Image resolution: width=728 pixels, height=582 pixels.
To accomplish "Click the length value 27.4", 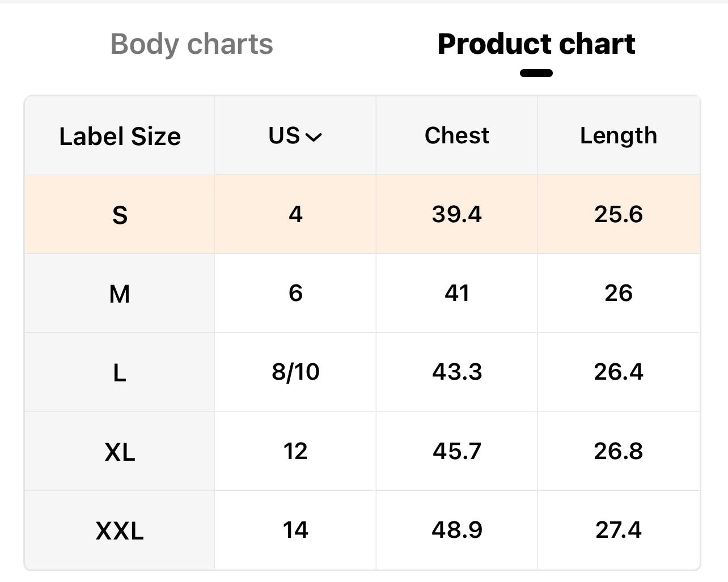I will click(619, 530).
